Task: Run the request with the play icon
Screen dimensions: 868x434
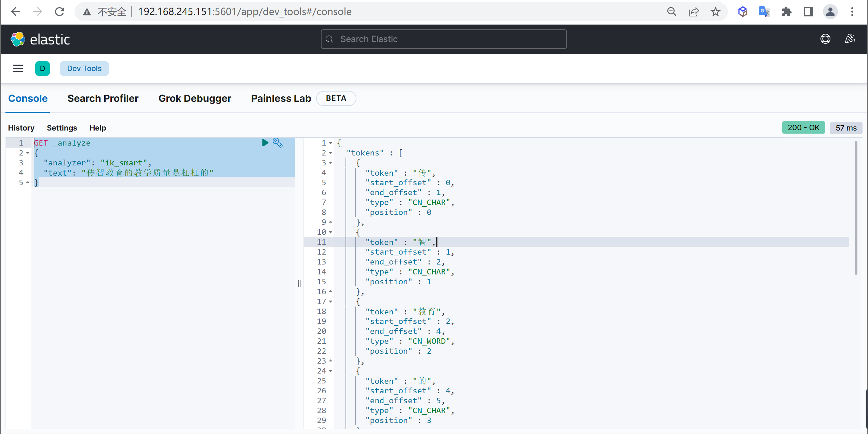Action: coord(265,143)
